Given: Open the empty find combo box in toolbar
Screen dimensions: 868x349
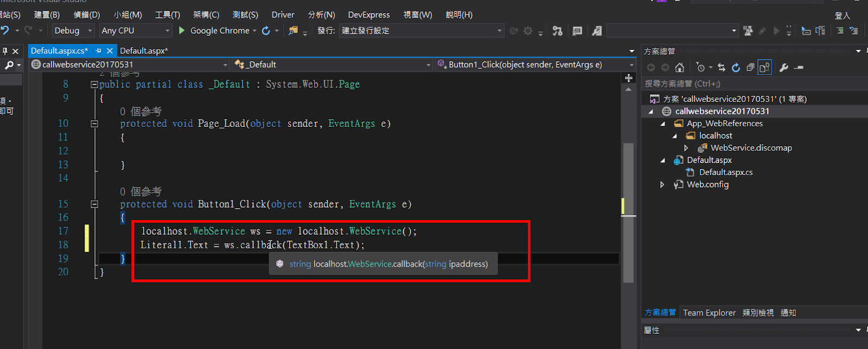Looking at the screenshot, I should tap(673, 31).
